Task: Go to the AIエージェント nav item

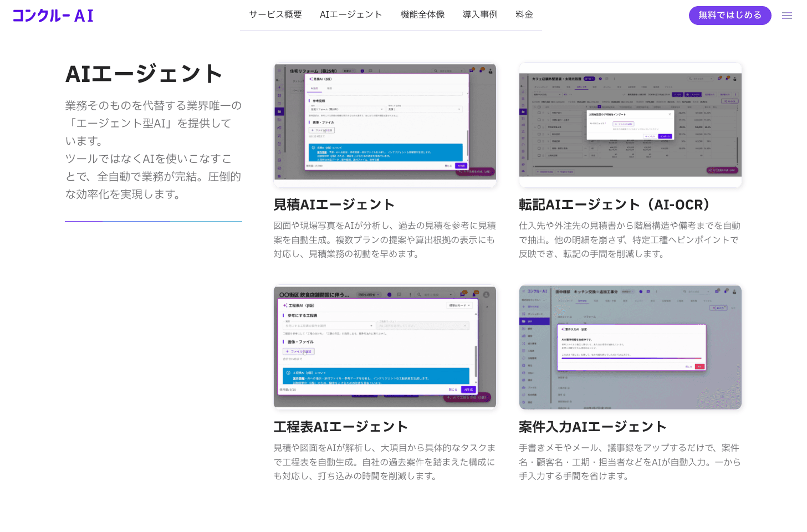Action: (x=351, y=15)
